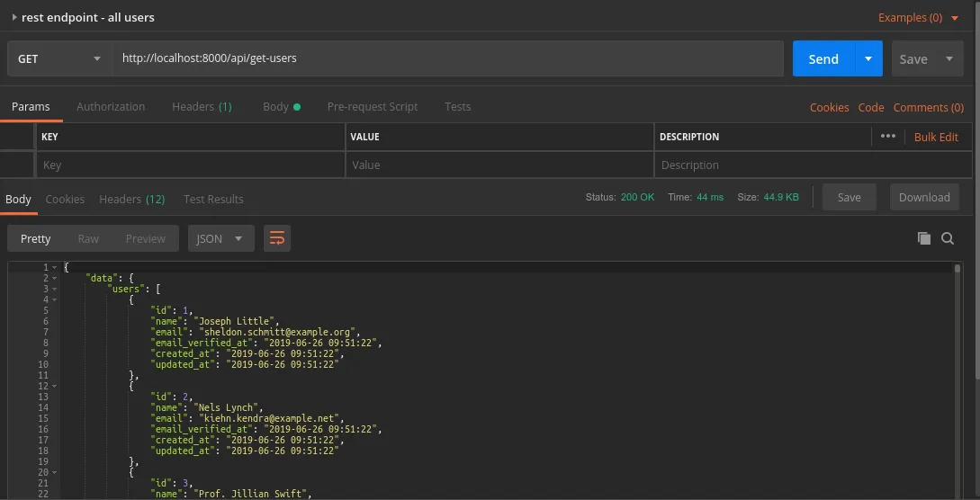Click the wrap lines icon
Viewport: 980px width, 500px height.
(277, 238)
